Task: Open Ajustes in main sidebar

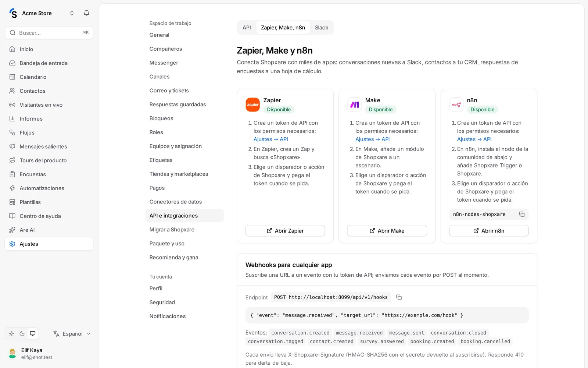Action: click(49, 244)
